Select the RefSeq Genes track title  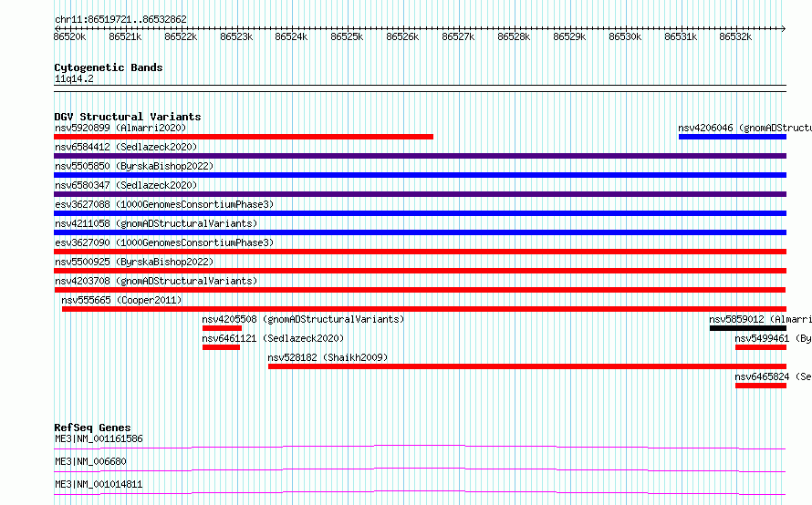(x=92, y=428)
